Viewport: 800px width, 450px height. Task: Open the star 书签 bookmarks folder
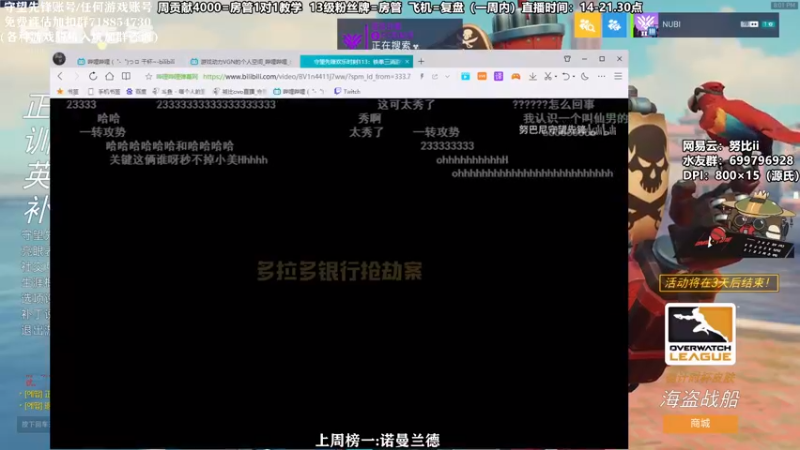pyautogui.click(x=68, y=91)
